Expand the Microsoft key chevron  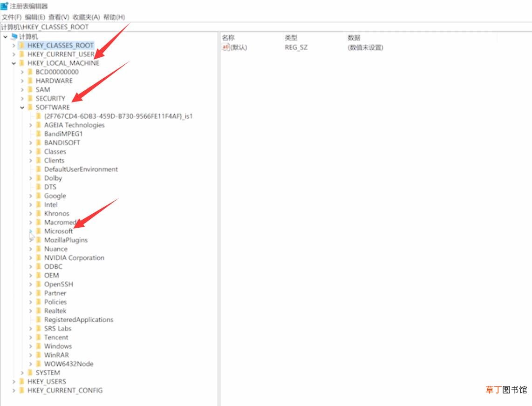[31, 231]
